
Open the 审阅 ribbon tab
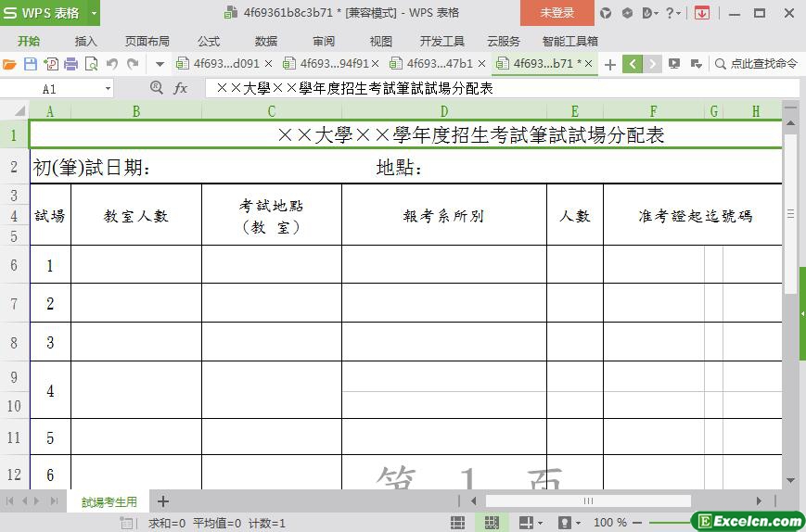point(324,41)
